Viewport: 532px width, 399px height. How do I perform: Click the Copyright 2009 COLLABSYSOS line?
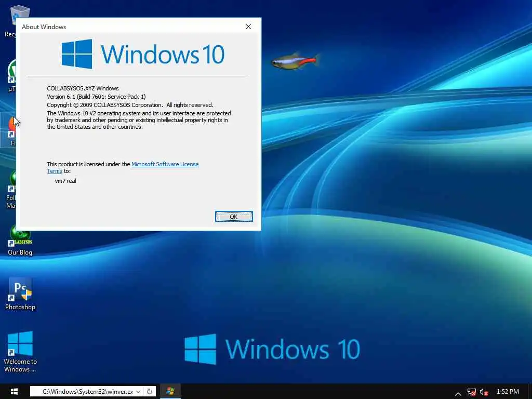pos(130,105)
